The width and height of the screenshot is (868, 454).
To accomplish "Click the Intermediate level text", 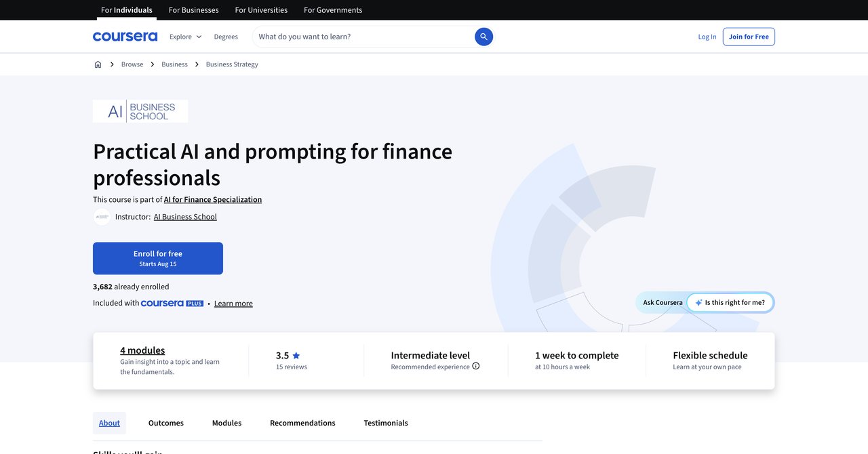I will pyautogui.click(x=431, y=355).
